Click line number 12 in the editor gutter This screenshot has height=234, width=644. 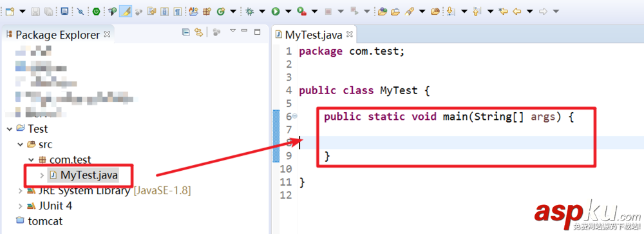pyautogui.click(x=286, y=195)
